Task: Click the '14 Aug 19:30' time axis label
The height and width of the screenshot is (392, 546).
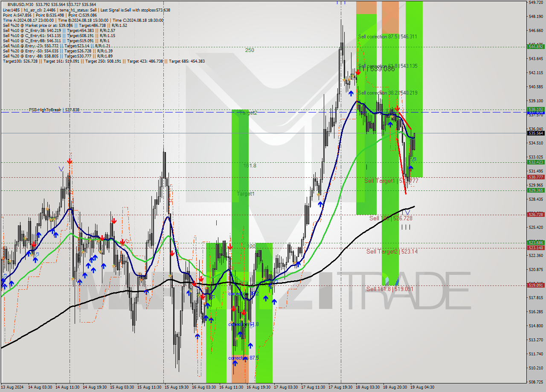Action: tap(95, 387)
